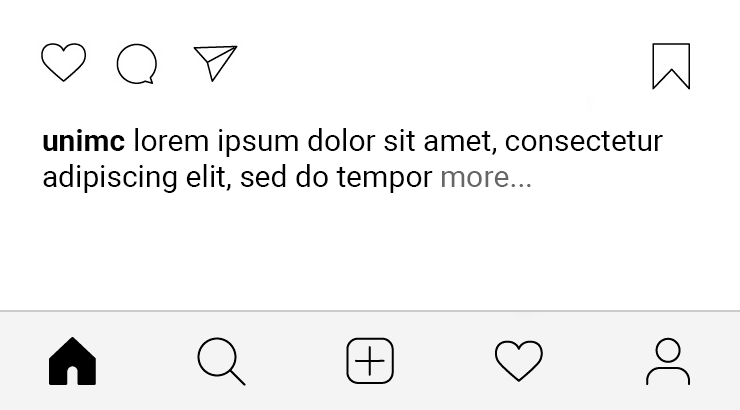This screenshot has width=740, height=410.
Task: Save the post with the bookmark icon
Action: click(671, 66)
